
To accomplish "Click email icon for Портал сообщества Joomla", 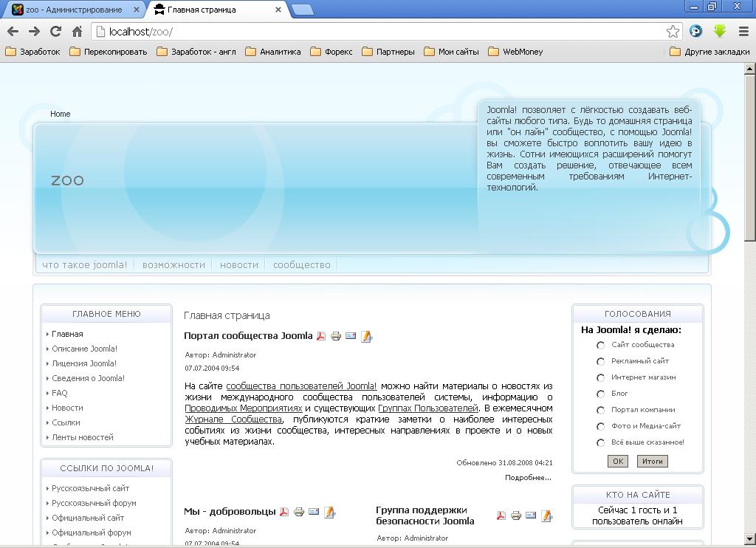I will (x=351, y=336).
